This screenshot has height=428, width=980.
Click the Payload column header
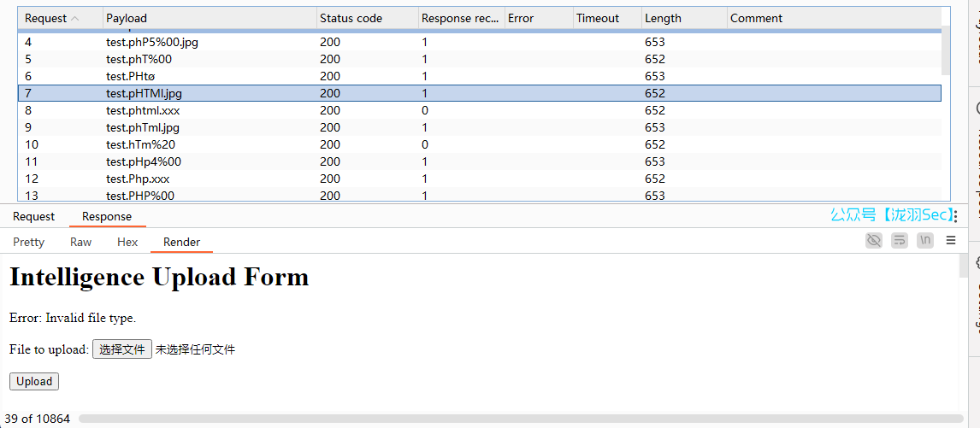[127, 18]
